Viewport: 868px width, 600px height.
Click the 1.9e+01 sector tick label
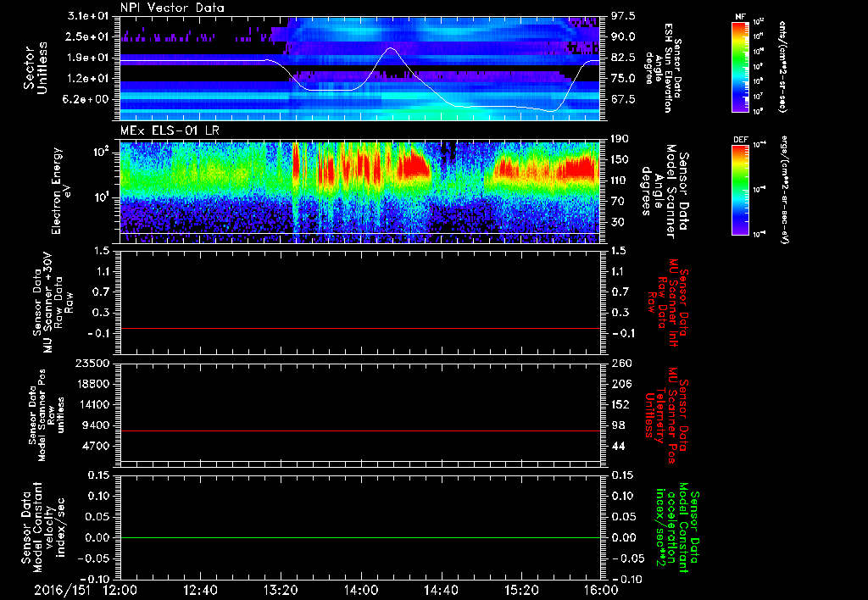pos(88,58)
